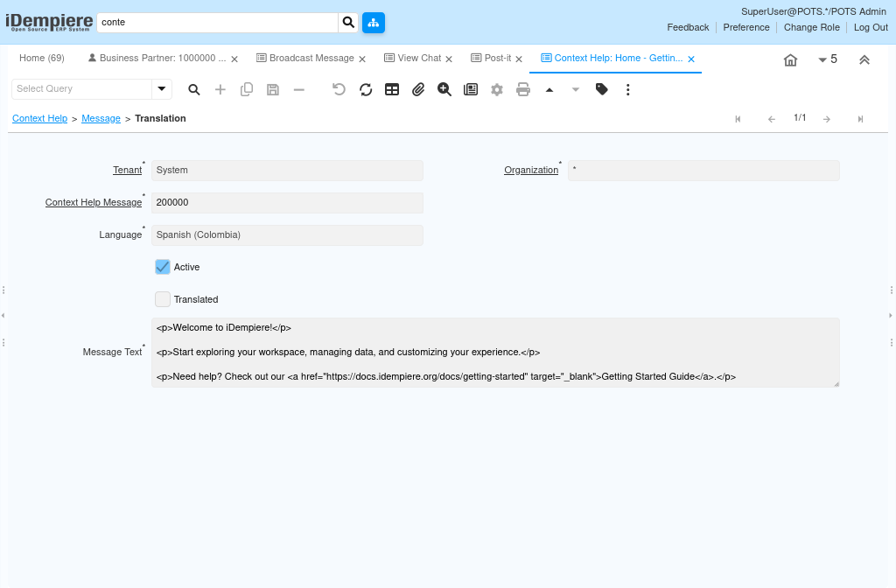The width and height of the screenshot is (896, 588).
Task: Click the label tag icon
Action: click(x=602, y=89)
